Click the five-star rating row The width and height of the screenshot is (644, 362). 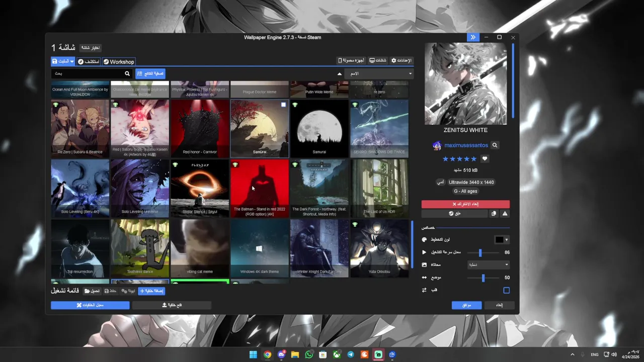pos(459,159)
